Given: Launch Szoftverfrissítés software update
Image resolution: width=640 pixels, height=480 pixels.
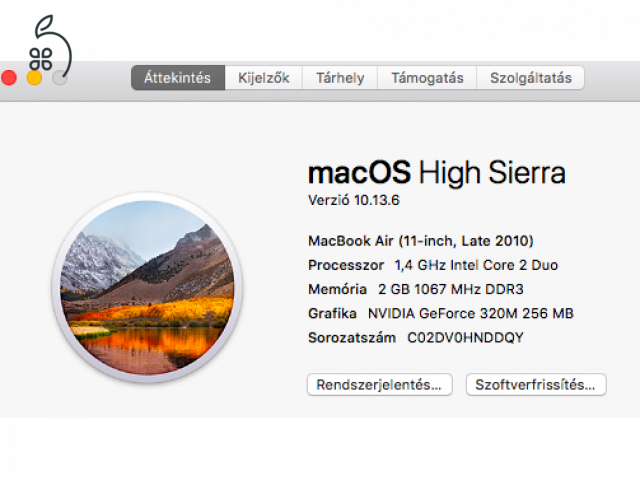Looking at the screenshot, I should coord(536,384).
